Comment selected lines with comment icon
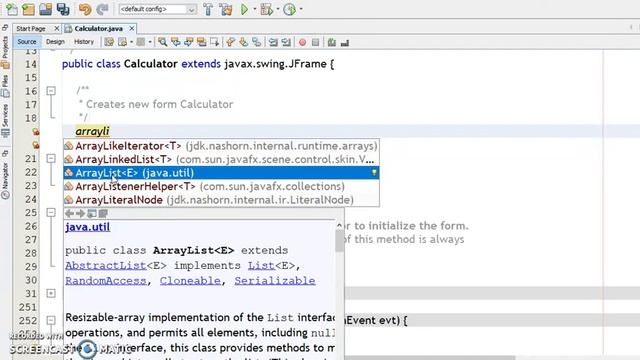Screen dimensions: 640x360 pyautogui.click(x=331, y=42)
